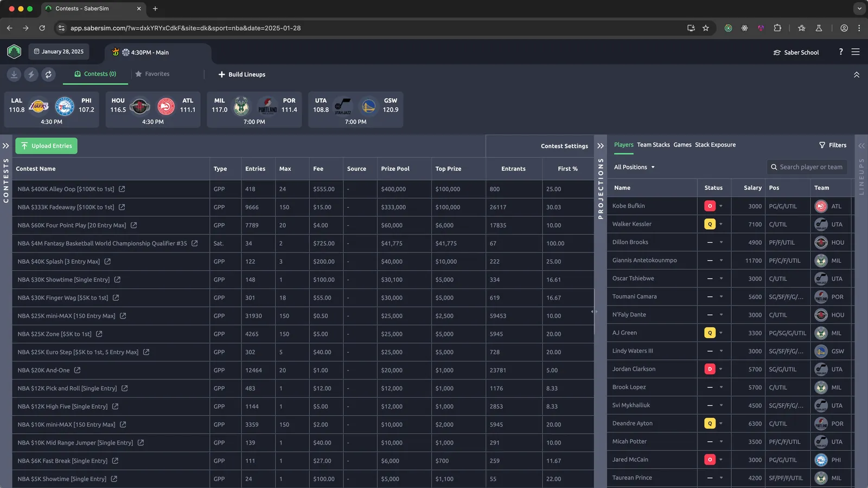Open the January 28, 2025 date picker

tap(59, 52)
